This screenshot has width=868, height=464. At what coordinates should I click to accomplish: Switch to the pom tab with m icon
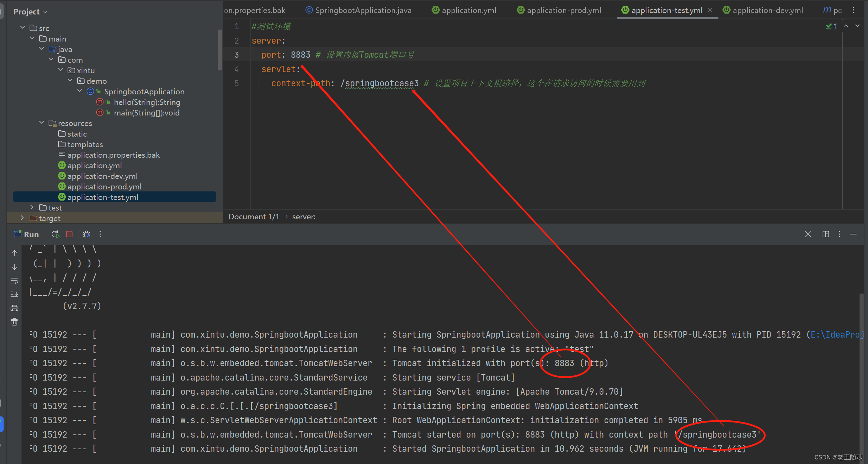(833, 10)
